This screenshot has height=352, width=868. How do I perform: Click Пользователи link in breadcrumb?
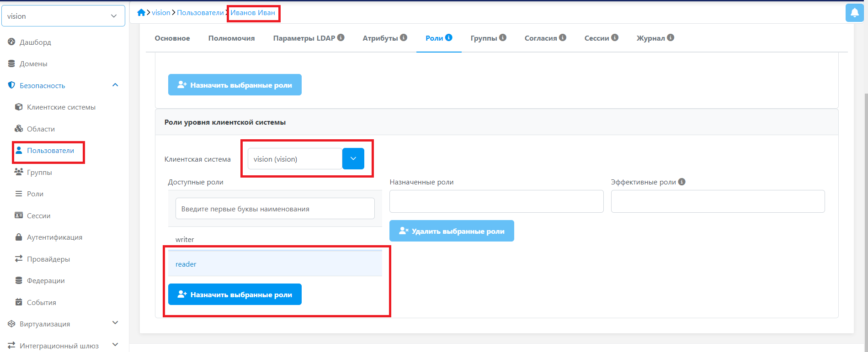pyautogui.click(x=200, y=13)
